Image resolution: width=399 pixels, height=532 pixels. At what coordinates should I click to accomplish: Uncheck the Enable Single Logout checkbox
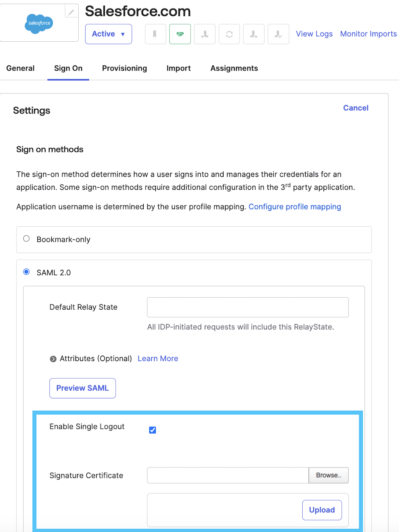(153, 430)
